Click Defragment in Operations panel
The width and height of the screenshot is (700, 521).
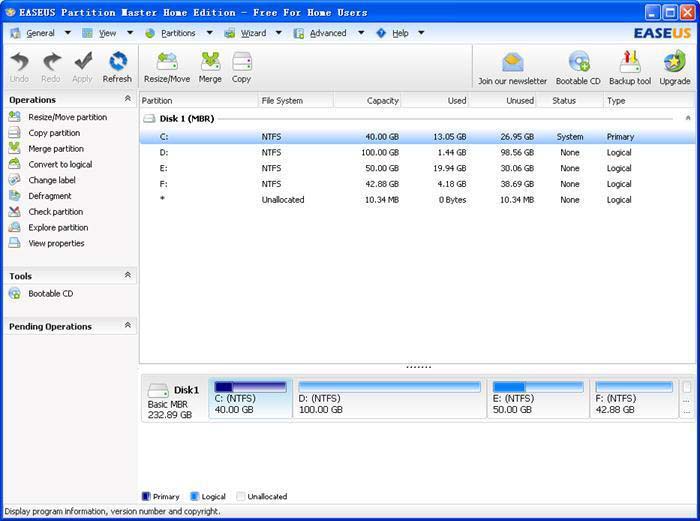click(x=49, y=196)
